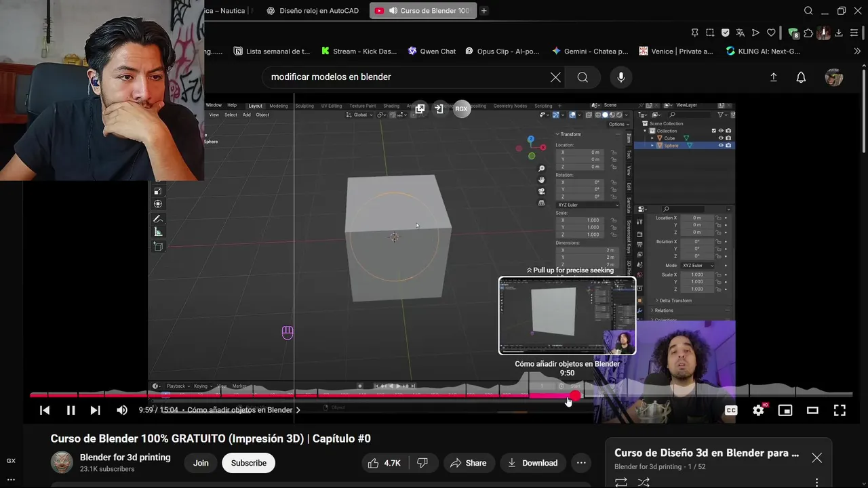Open Gemini bookmark
This screenshot has width=868, height=488.
coord(590,51)
